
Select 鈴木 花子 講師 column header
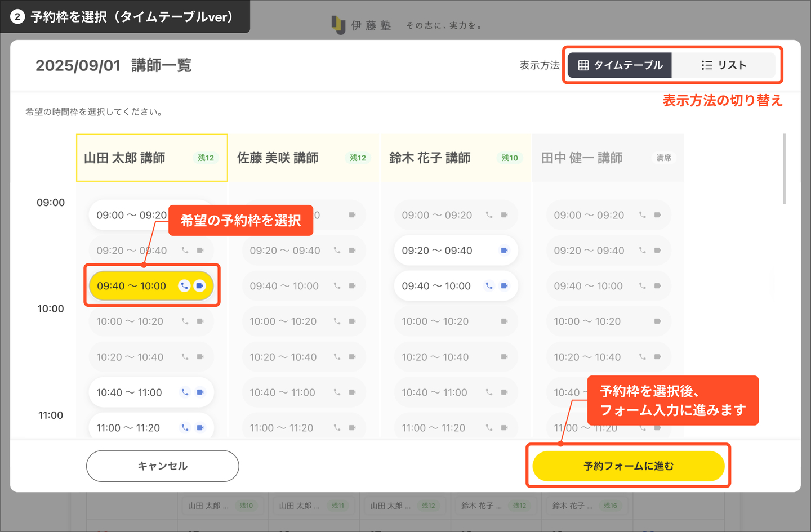click(x=456, y=158)
